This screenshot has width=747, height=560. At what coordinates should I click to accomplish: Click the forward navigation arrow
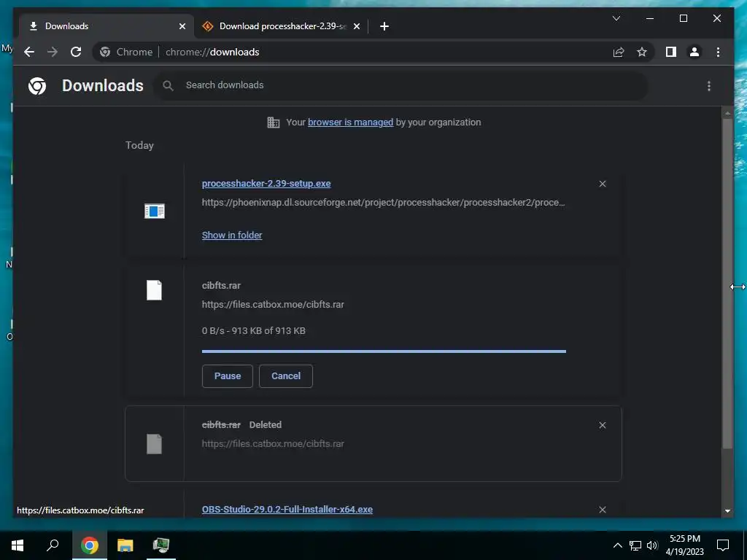coord(53,52)
